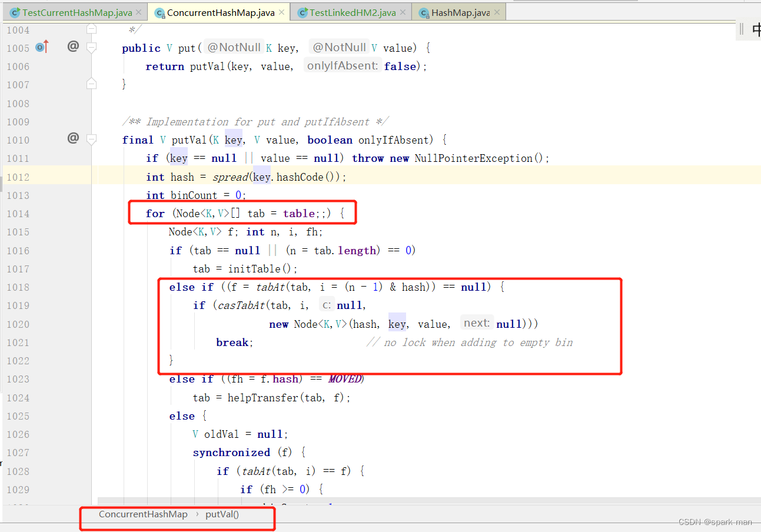Click the casTabAt call on line 1019
Image resolution: width=761 pixels, height=532 pixels.
click(242, 305)
